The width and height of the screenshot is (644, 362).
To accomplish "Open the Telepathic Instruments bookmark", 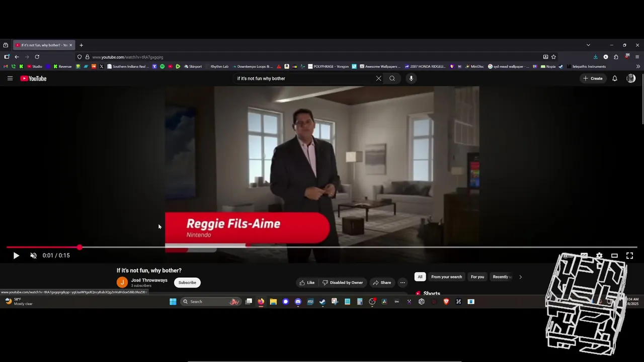I will [x=586, y=66].
